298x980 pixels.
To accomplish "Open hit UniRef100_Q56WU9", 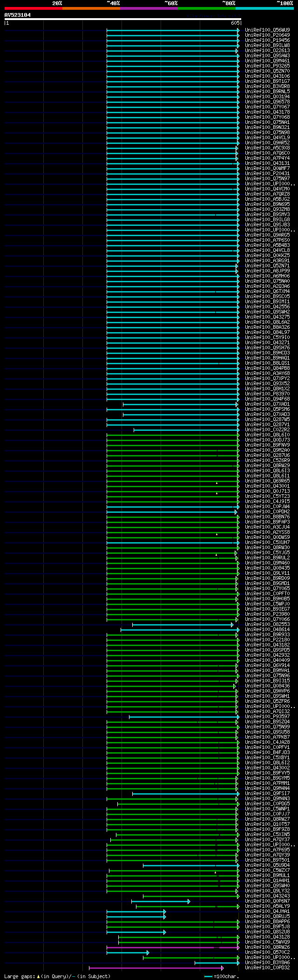I will (x=267, y=30).
